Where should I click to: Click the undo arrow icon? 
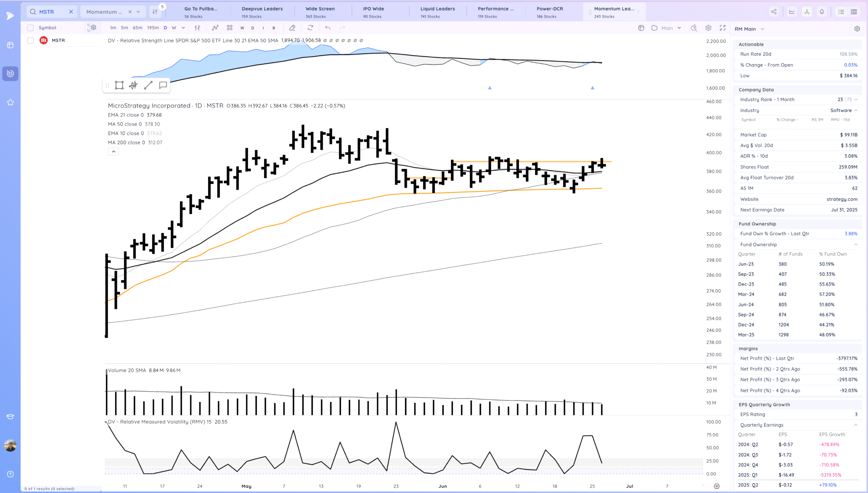coord(328,28)
